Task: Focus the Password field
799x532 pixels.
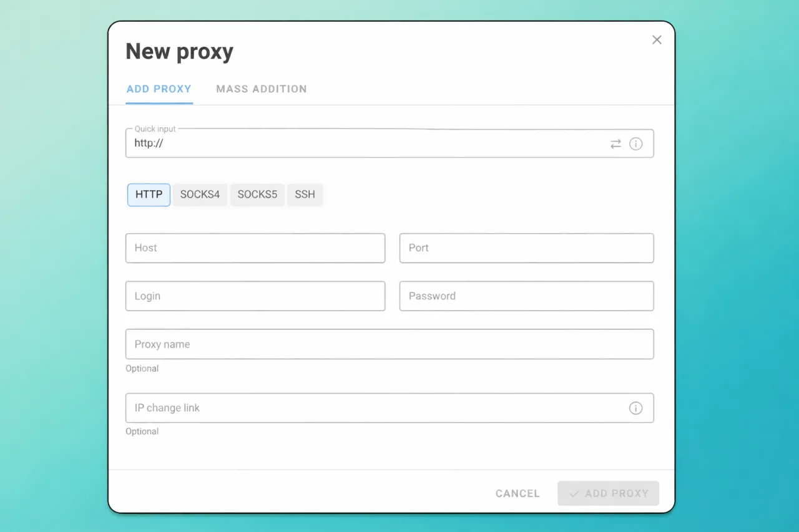Action: pos(526,296)
